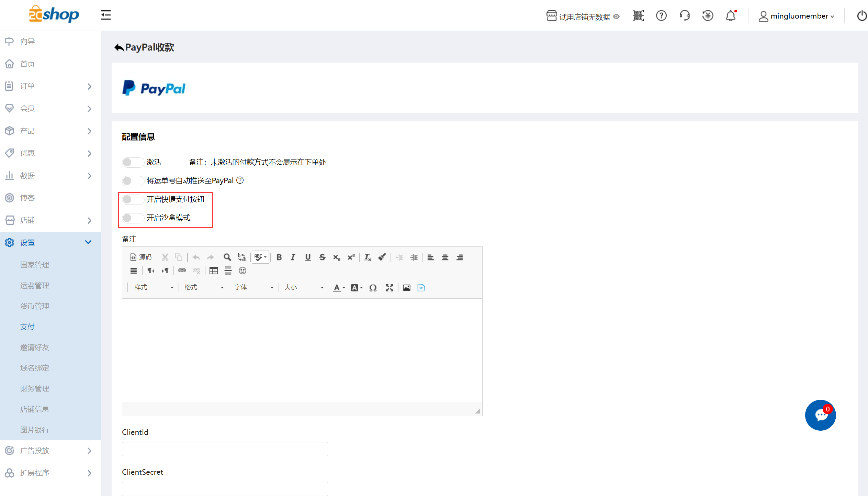868x496 pixels.
Task: Click the remove format icon
Action: coord(368,257)
